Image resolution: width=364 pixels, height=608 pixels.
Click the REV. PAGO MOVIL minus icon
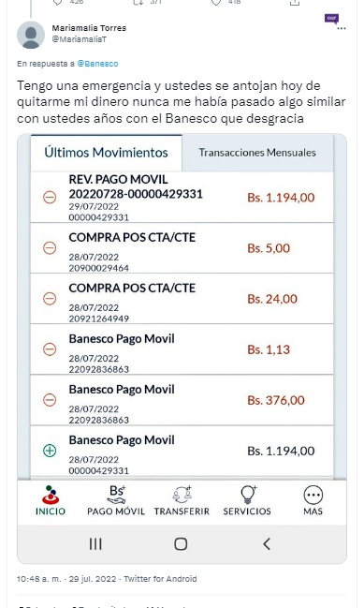click(50, 198)
